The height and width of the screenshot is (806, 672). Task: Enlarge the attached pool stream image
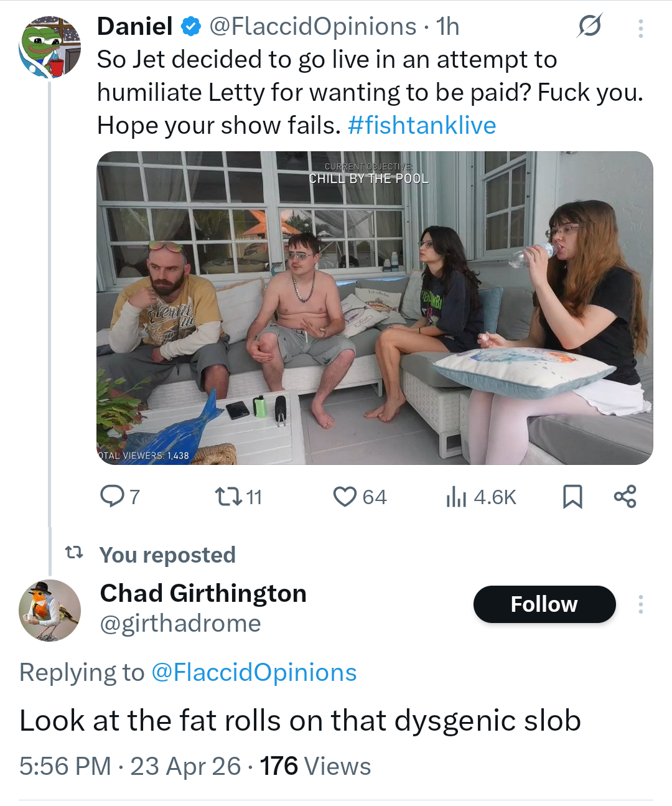pos(375,307)
